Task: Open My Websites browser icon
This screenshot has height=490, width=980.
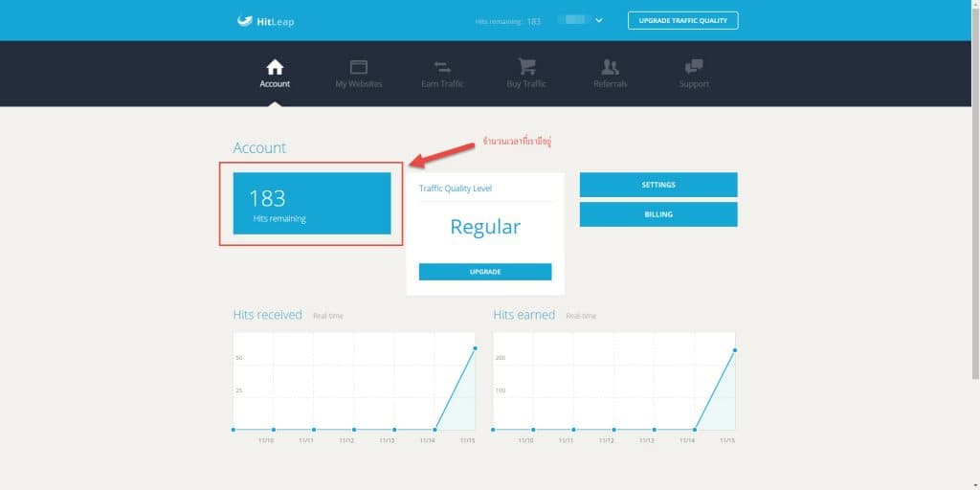Action: coord(359,67)
